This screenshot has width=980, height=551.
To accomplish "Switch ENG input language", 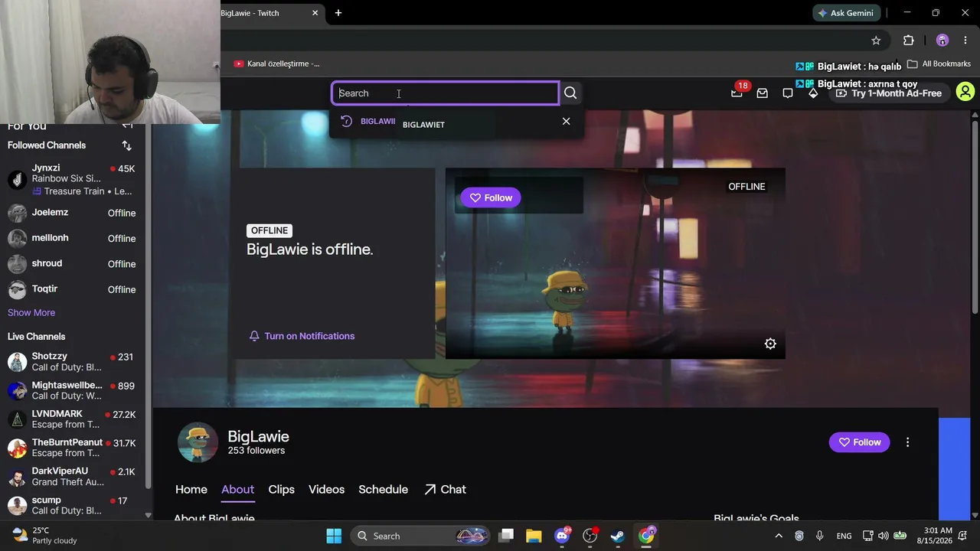I will click(x=844, y=536).
